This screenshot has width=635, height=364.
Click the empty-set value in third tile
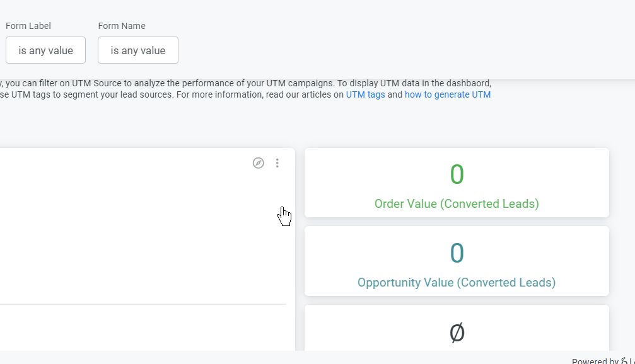[457, 333]
